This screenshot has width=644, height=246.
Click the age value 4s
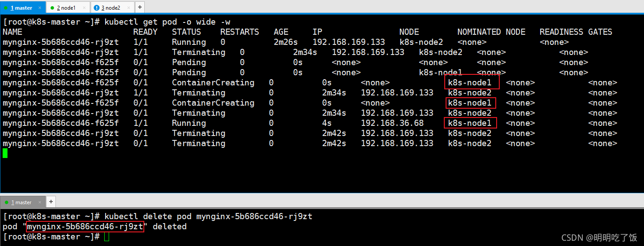point(327,123)
